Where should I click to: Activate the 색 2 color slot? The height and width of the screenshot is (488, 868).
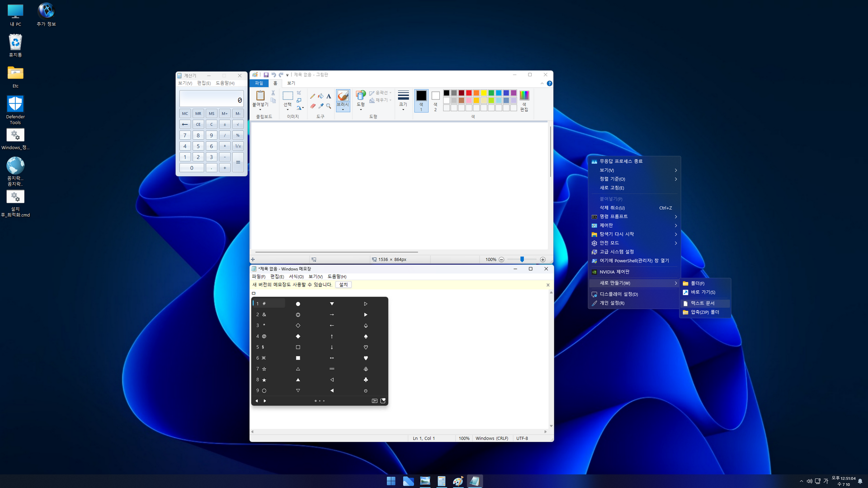point(435,100)
